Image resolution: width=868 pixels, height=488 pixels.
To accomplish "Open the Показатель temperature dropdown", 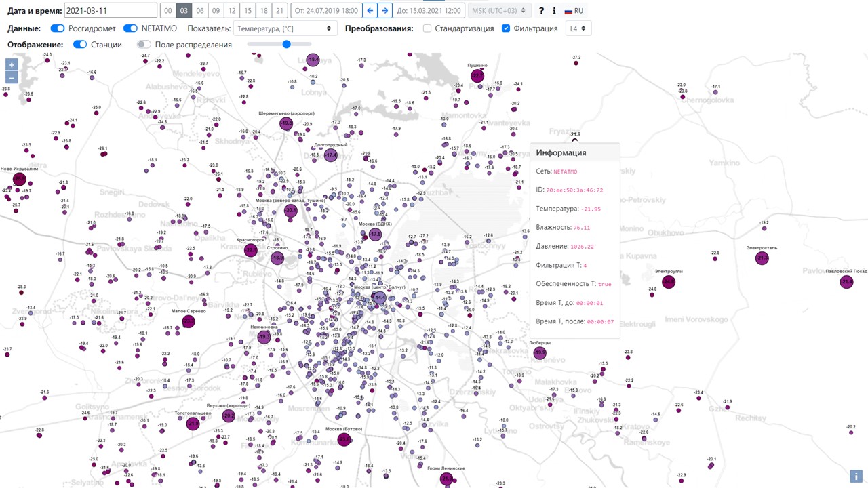I will tap(285, 28).
